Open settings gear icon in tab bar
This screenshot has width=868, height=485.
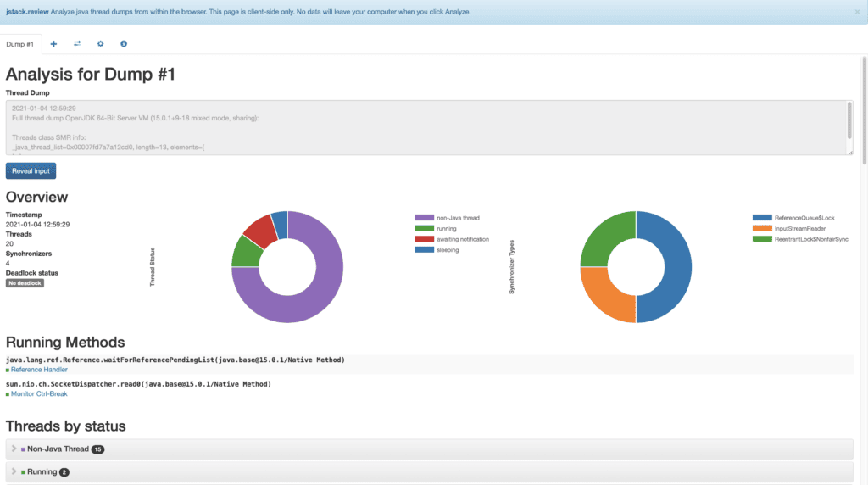pyautogui.click(x=100, y=44)
